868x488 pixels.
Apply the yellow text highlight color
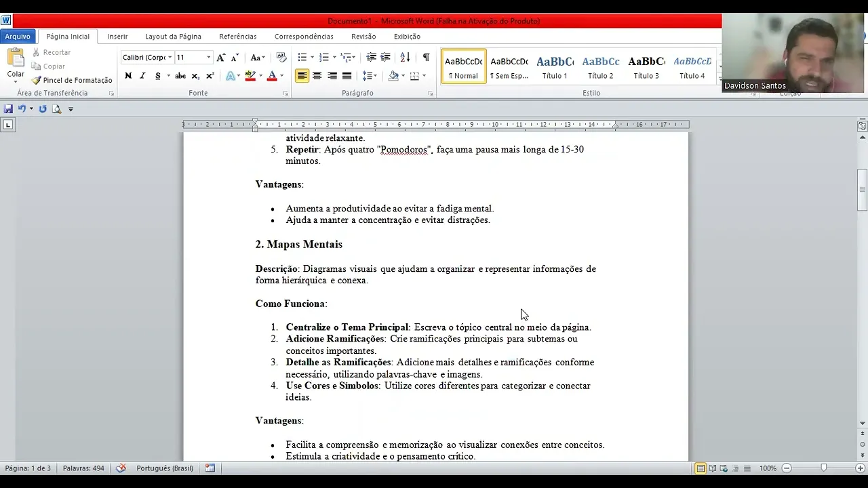click(250, 76)
